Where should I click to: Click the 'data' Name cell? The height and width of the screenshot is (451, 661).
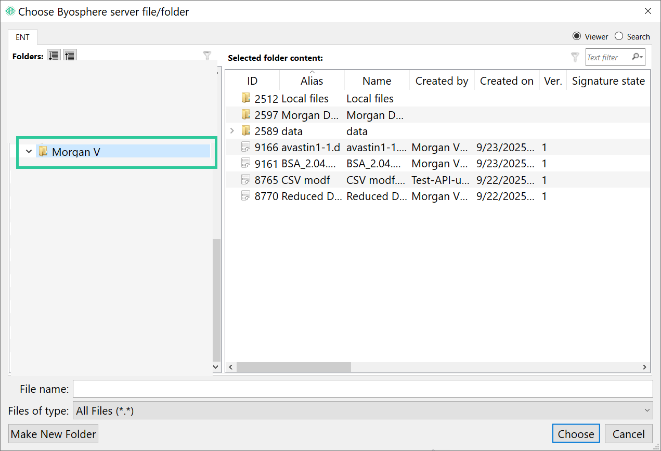coord(357,131)
